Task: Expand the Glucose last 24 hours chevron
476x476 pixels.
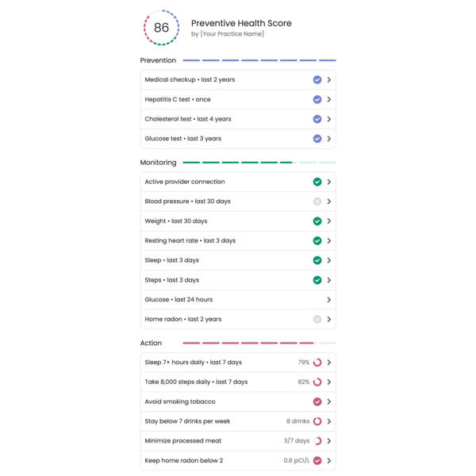Action: (329, 300)
